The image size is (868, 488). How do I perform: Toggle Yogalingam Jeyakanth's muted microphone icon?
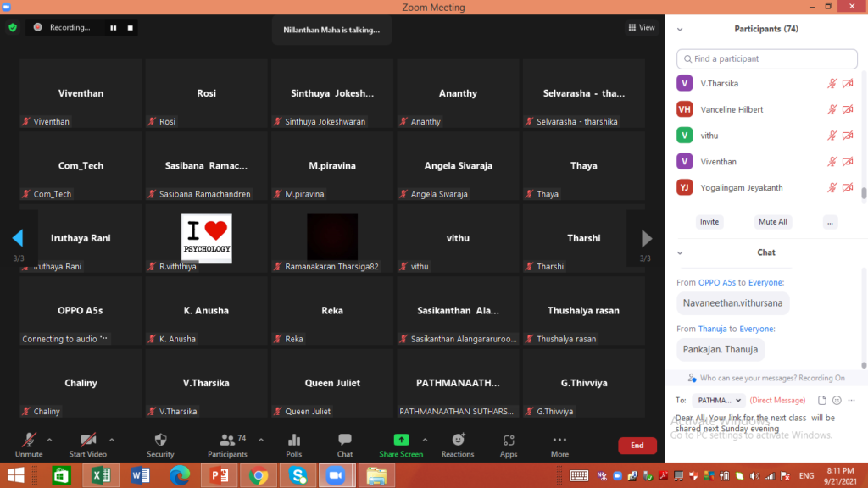click(832, 187)
